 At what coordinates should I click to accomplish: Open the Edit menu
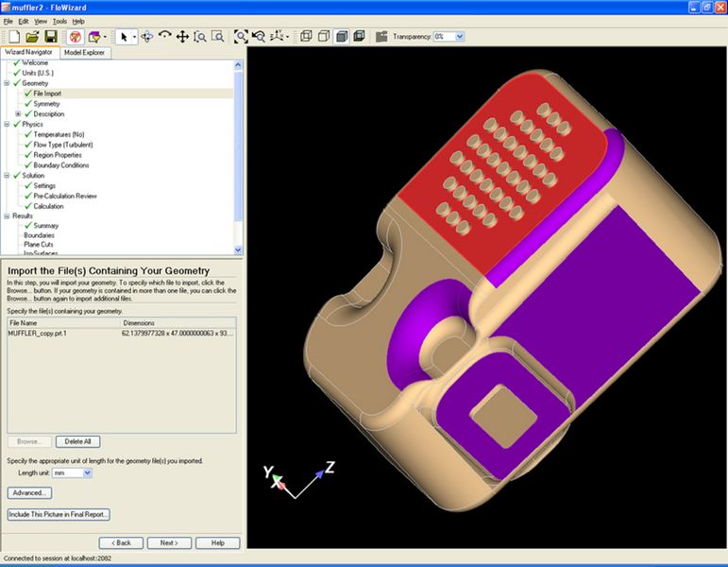click(x=24, y=22)
